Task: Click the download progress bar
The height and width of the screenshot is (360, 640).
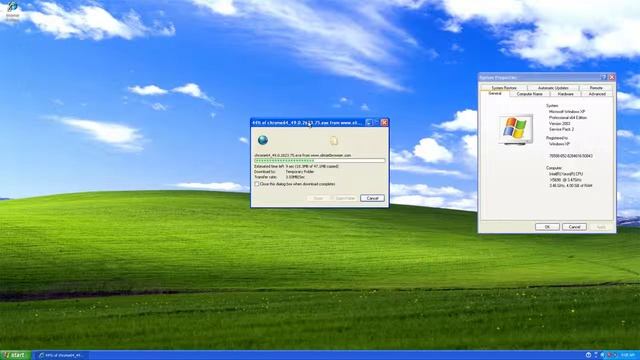Action: tap(319, 161)
